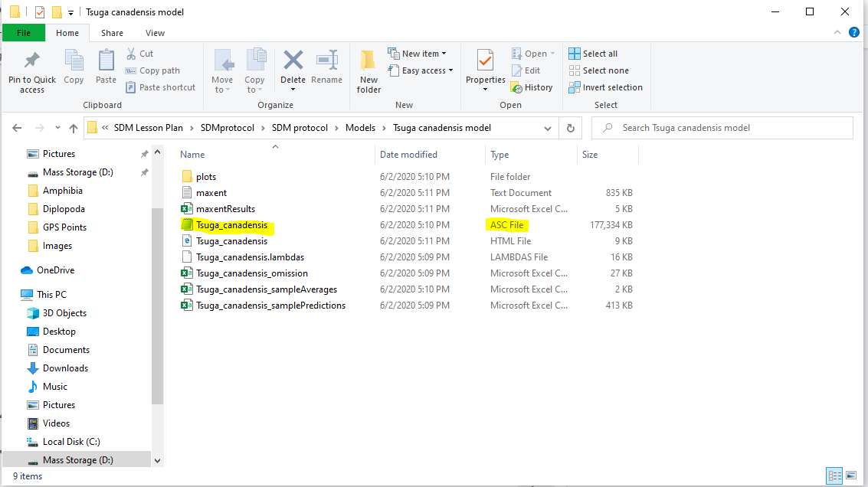Select the Tsuga_canadensis ASC file
Image resolution: width=868 pixels, height=487 pixels.
coord(231,225)
